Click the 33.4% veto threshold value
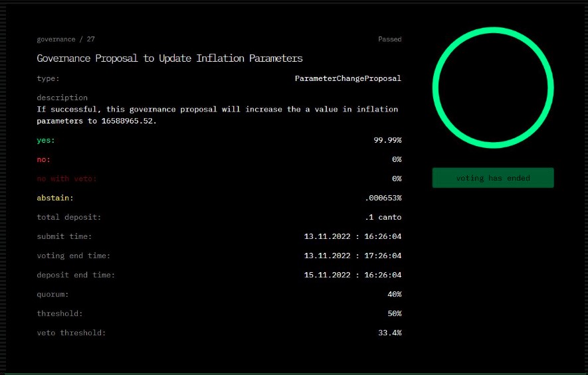The height and width of the screenshot is (375, 588). click(389, 333)
